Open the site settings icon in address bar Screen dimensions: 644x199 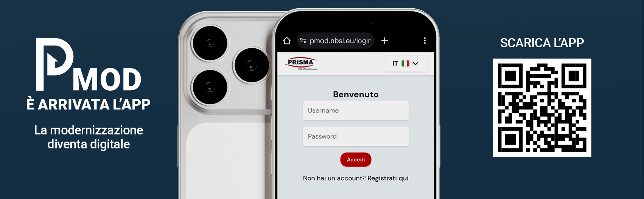click(303, 40)
